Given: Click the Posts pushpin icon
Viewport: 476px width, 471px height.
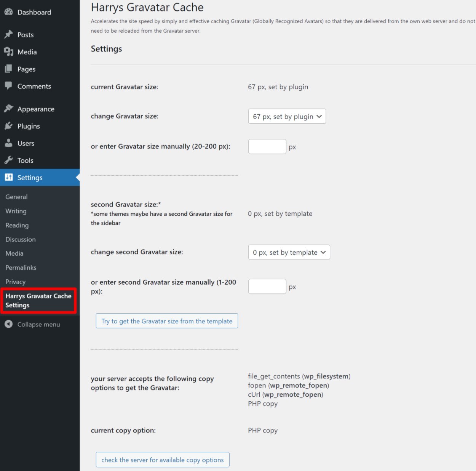Looking at the screenshot, I should click(x=9, y=35).
